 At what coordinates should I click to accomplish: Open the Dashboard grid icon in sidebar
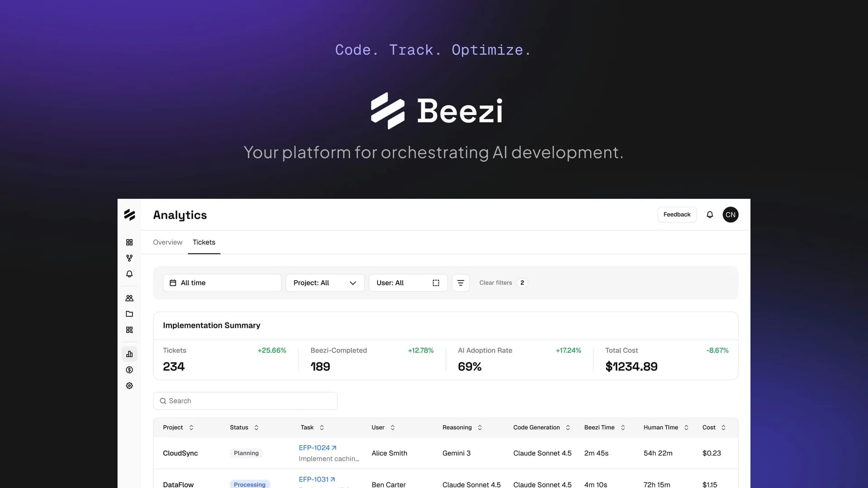point(129,242)
